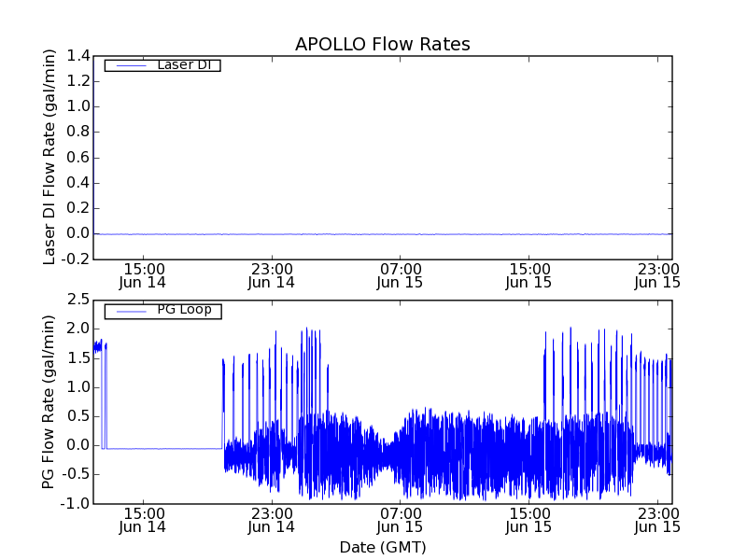Click the "APOLLO Flow Rates" chart title
This screenshot has height=560, width=747.
(382, 44)
